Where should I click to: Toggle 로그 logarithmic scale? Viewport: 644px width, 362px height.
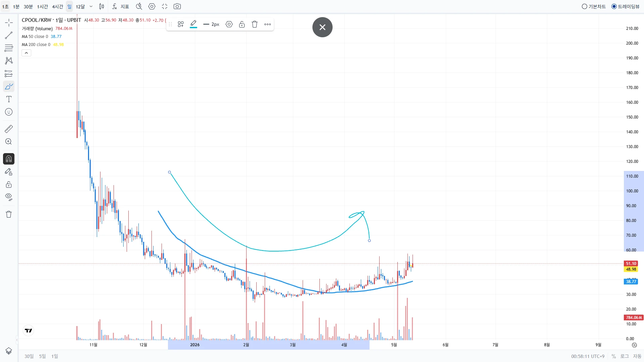tap(624, 356)
